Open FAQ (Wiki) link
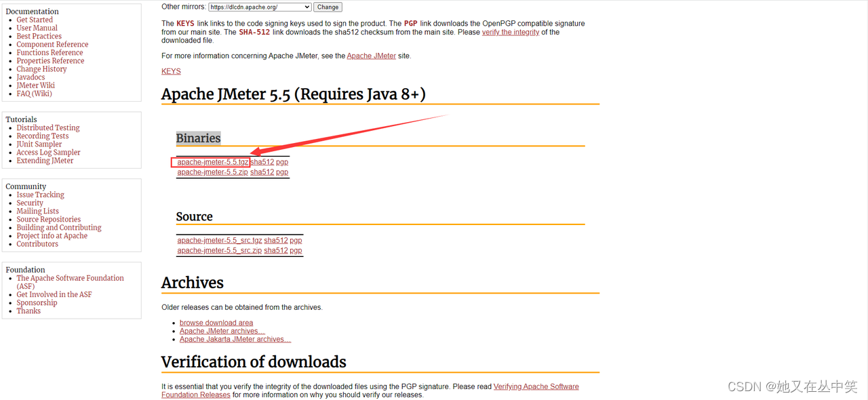The width and height of the screenshot is (868, 400). click(x=34, y=93)
